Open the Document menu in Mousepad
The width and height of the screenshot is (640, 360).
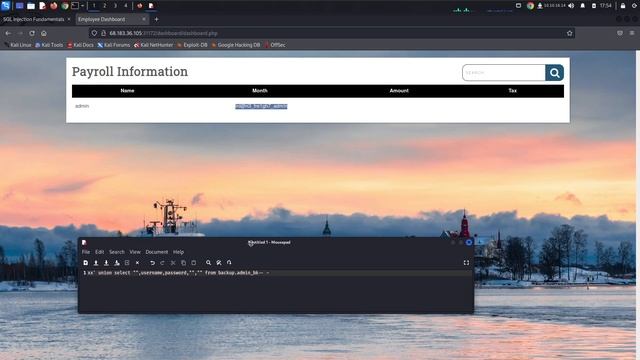[157, 252]
